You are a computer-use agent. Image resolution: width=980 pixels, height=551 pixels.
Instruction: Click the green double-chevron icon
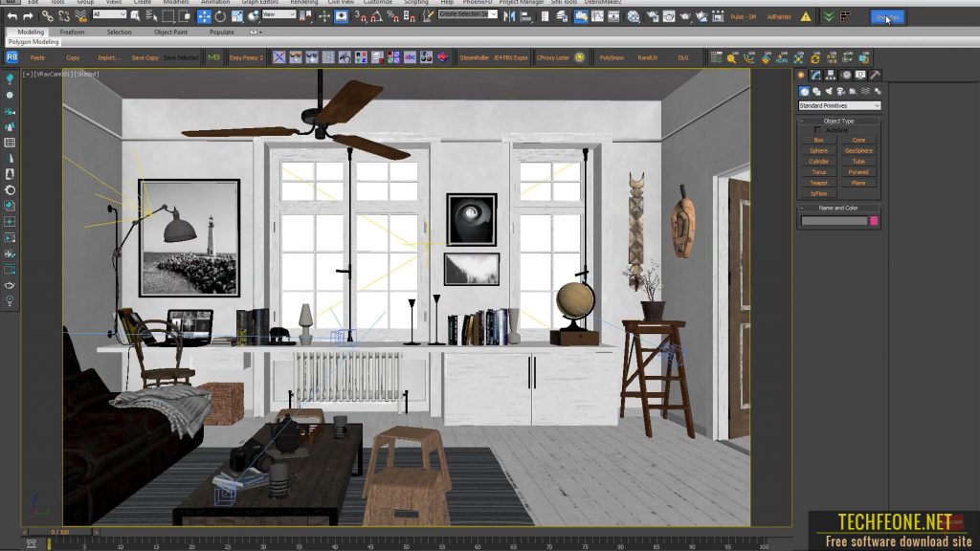[x=828, y=17]
